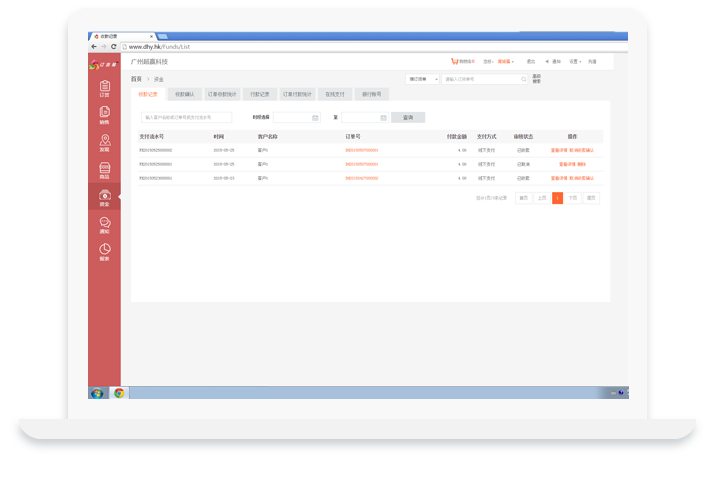Open the 商品 products sidebar icon
Screen dimensions: 714x477
104,170
